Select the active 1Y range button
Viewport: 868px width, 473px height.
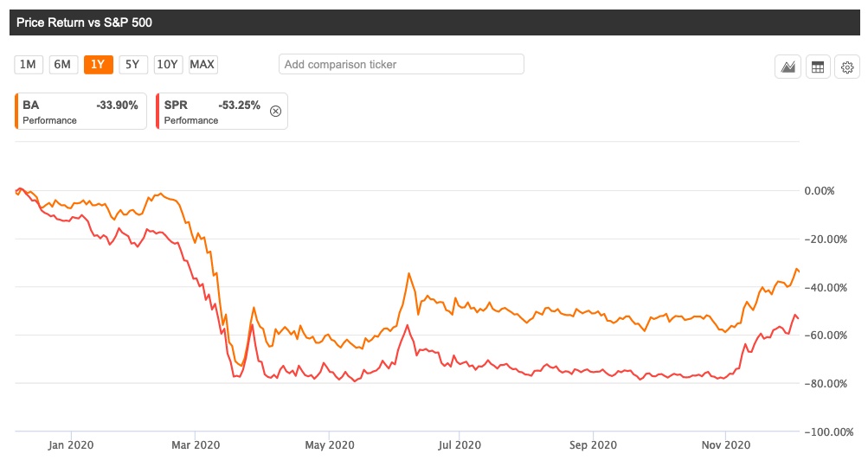[x=98, y=64]
